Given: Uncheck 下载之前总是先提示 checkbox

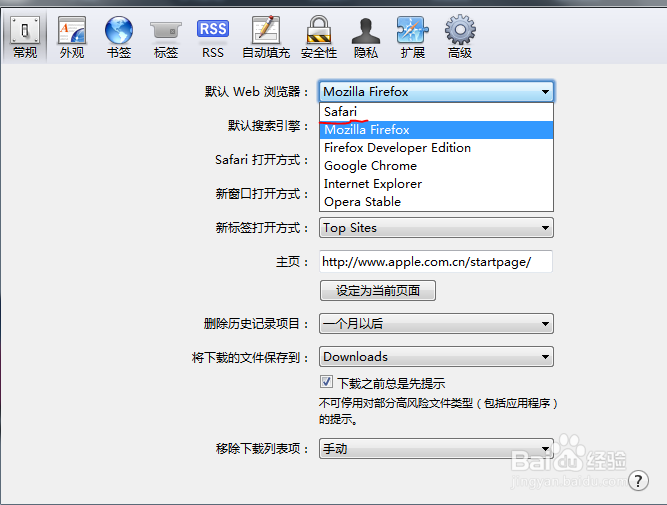Looking at the screenshot, I should [326, 382].
